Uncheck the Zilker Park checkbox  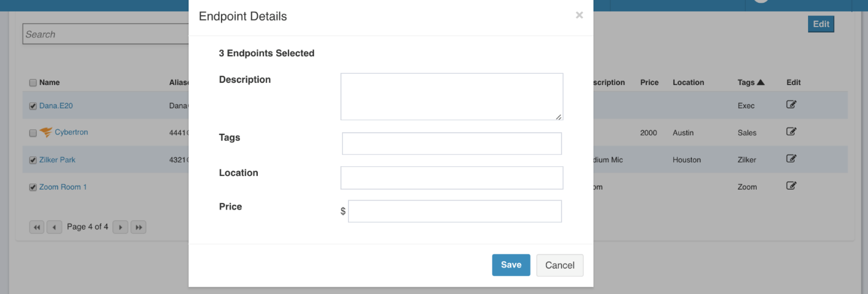(x=33, y=160)
